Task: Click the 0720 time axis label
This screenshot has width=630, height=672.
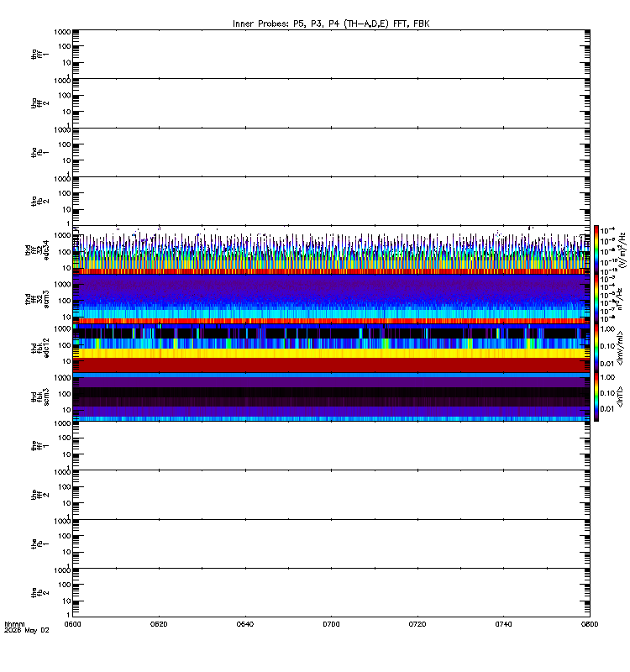Action: click(x=417, y=624)
